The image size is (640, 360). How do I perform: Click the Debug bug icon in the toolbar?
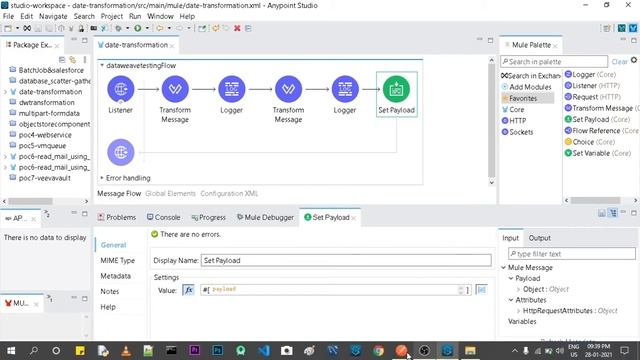coord(118,28)
